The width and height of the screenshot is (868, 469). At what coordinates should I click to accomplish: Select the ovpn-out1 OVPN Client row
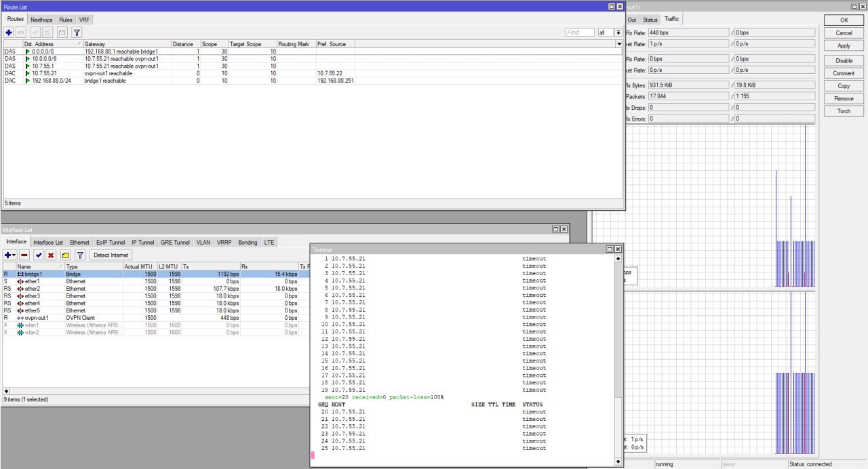(156, 318)
